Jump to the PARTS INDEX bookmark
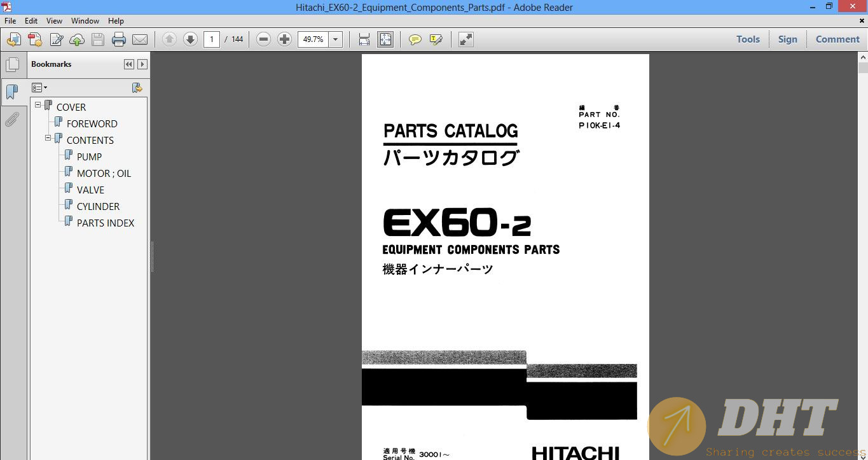Viewport: 868px width, 460px height. 106,223
